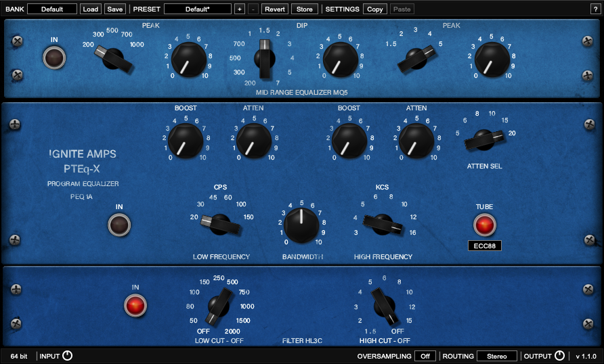
Task: Click the 16 mark on KCS selector
Action: pos(412,233)
